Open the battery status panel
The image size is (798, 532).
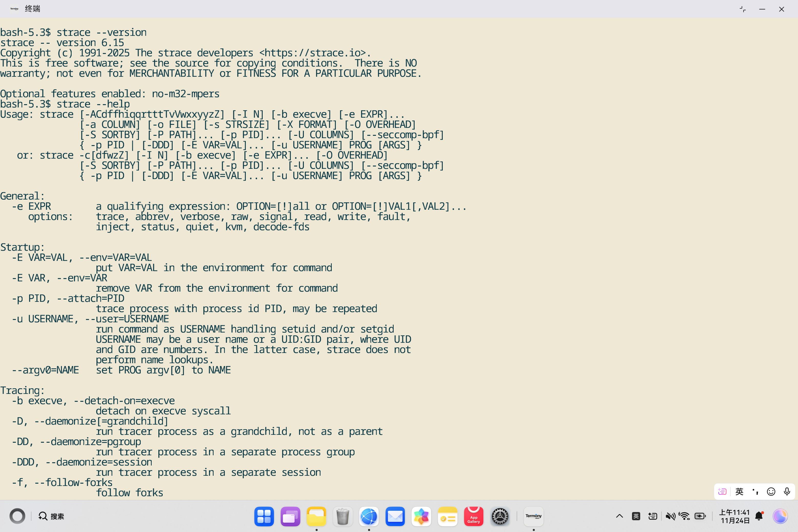(700, 516)
